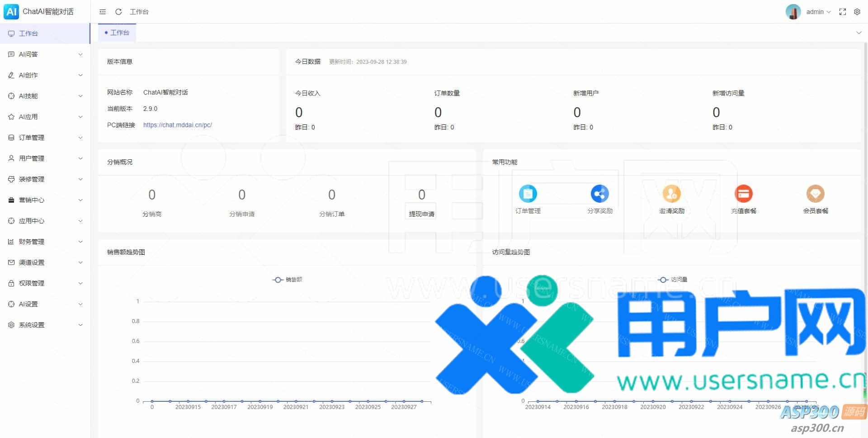Open the 订单管理 shortcut icon
This screenshot has width=868, height=438.
point(528,194)
